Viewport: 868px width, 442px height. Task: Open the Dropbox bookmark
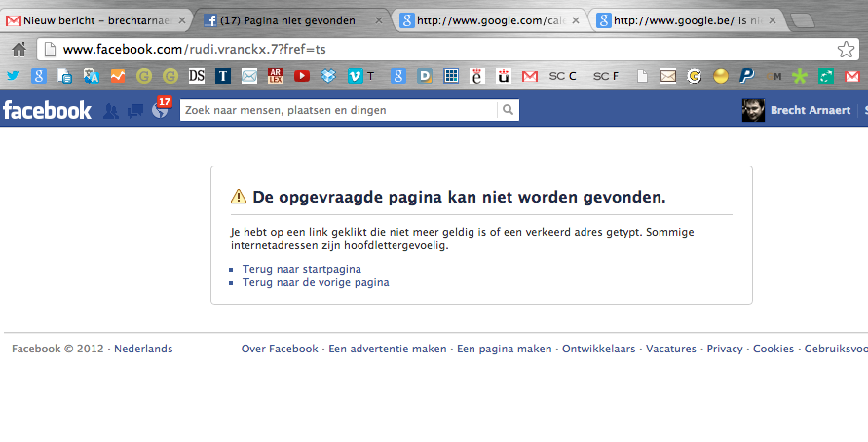[x=328, y=76]
